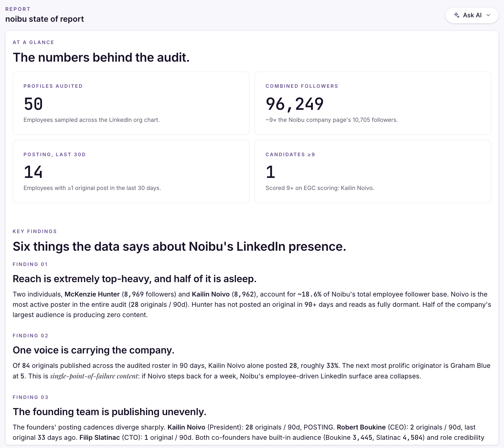Click the Slatinac 4,504 follower count

click(412, 437)
